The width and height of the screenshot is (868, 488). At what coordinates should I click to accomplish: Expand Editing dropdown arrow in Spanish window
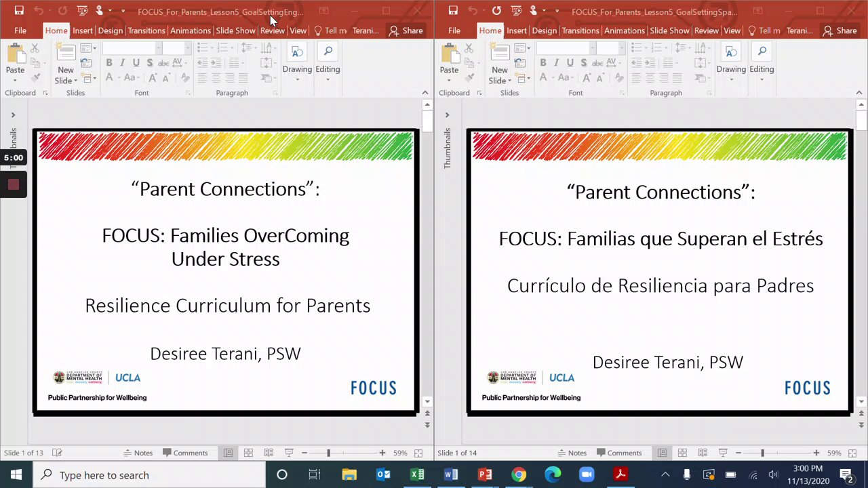(762, 79)
